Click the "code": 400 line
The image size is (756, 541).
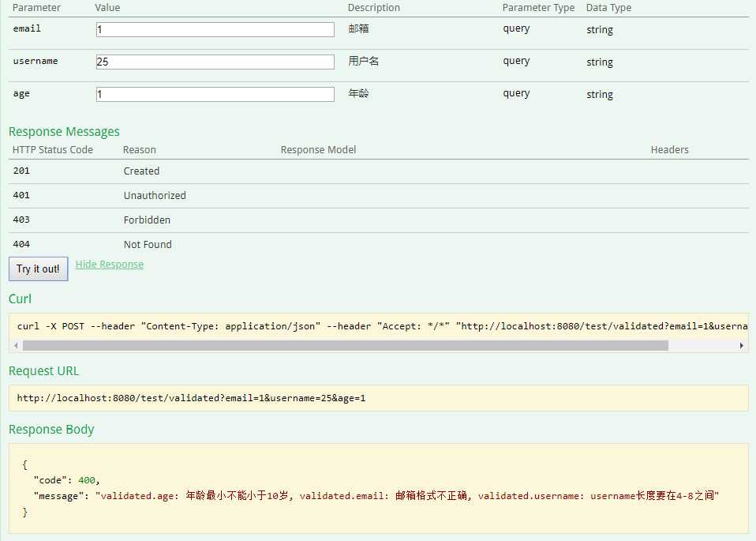click(66, 480)
